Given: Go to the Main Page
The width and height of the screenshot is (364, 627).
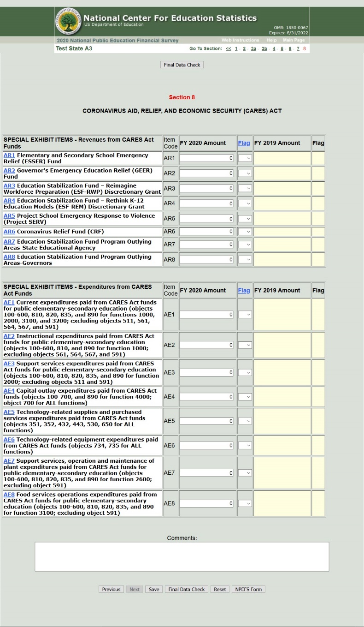Looking at the screenshot, I should [294, 41].
